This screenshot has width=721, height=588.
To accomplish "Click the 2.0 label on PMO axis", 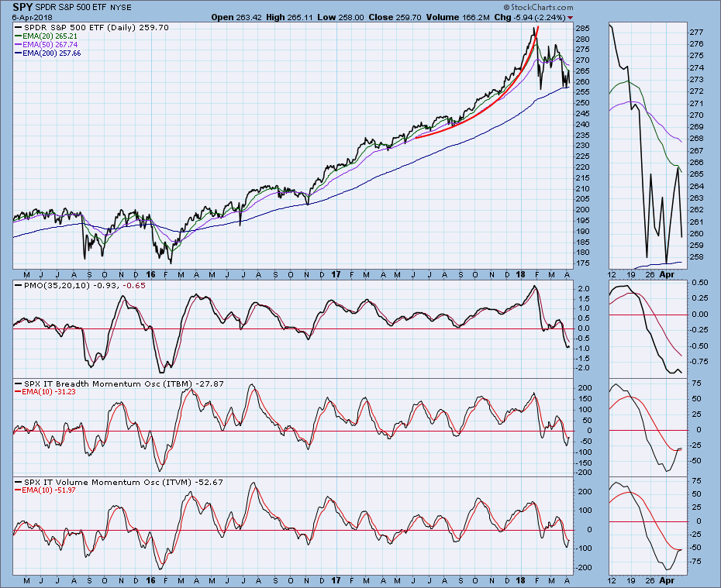I will point(584,289).
